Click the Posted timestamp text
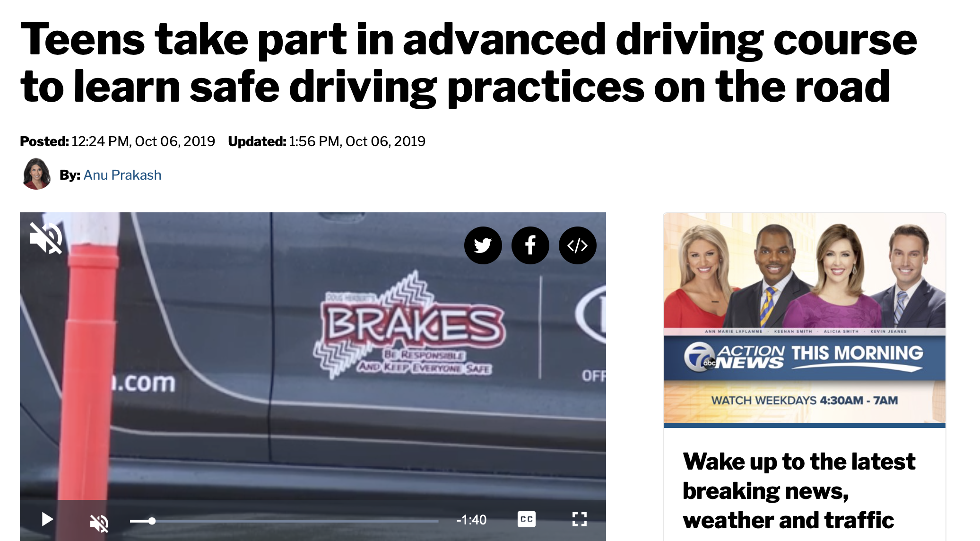Screen dimensions: 980x541 point(117,141)
